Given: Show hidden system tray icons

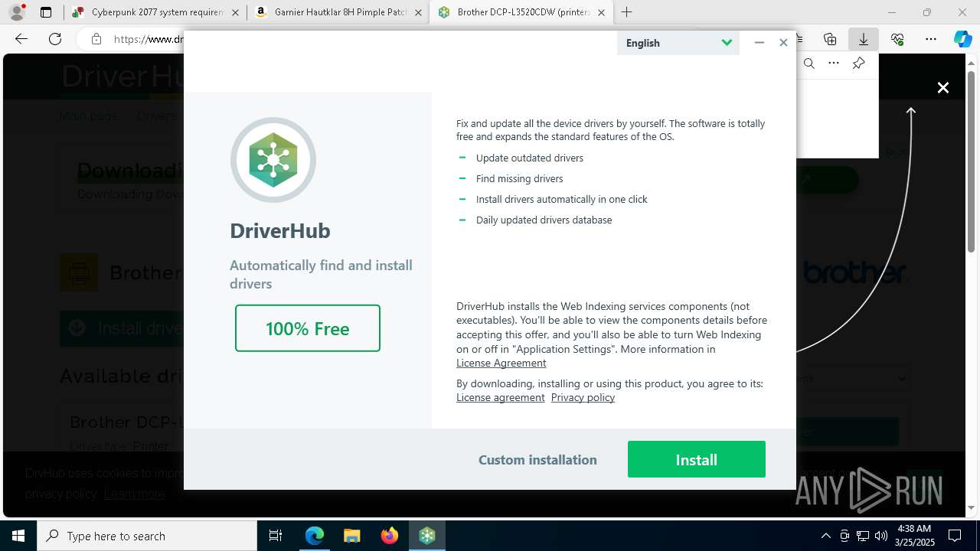Looking at the screenshot, I should point(825,536).
